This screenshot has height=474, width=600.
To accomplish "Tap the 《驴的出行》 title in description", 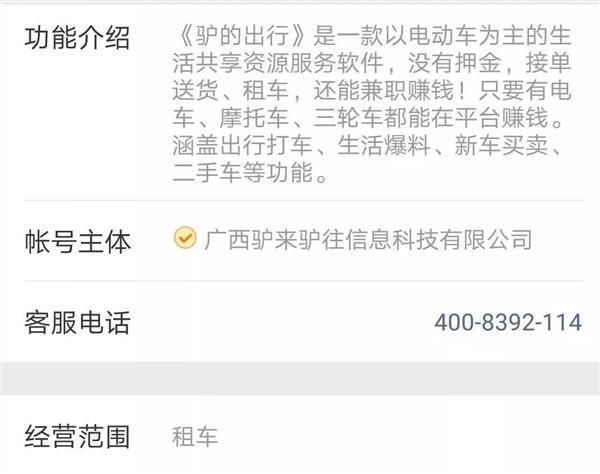I will (243, 35).
